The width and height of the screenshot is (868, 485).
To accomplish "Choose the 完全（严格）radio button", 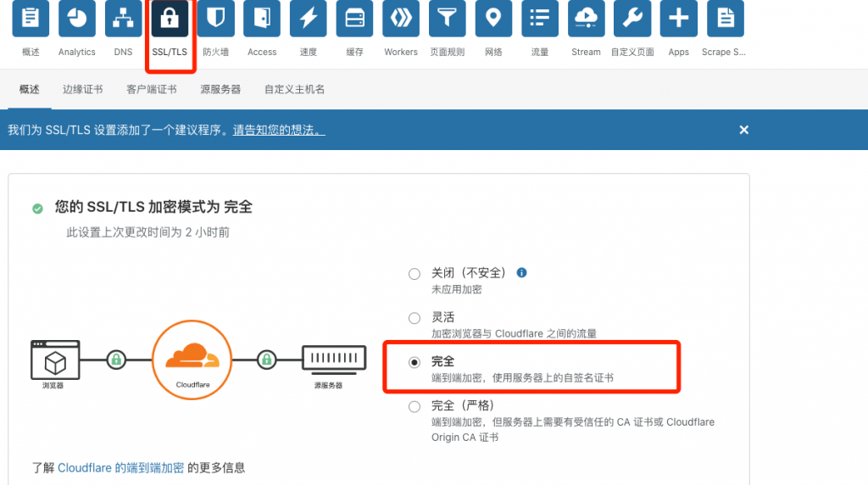I will click(415, 406).
